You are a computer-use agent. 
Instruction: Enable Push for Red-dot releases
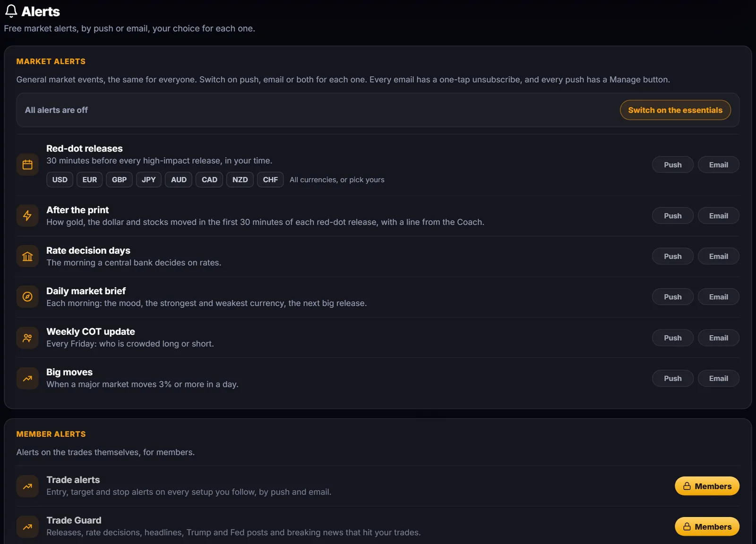(672, 165)
